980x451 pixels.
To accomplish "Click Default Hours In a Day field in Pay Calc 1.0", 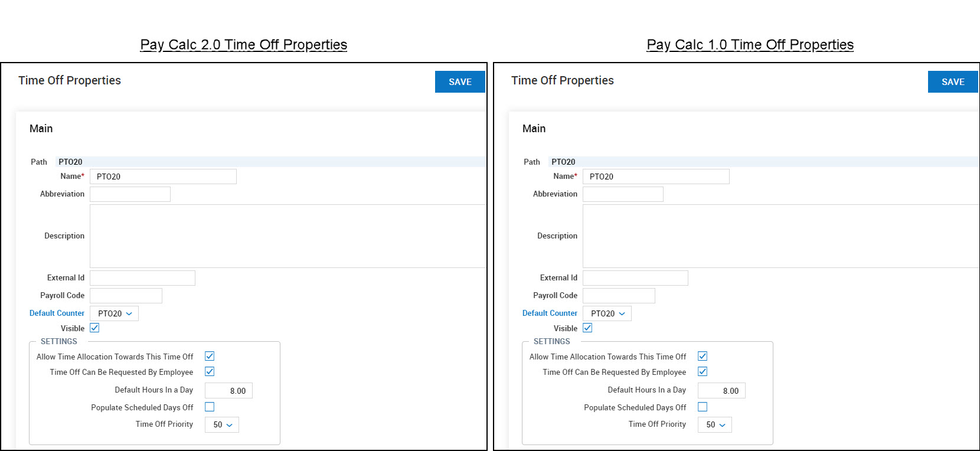I will [x=721, y=391].
